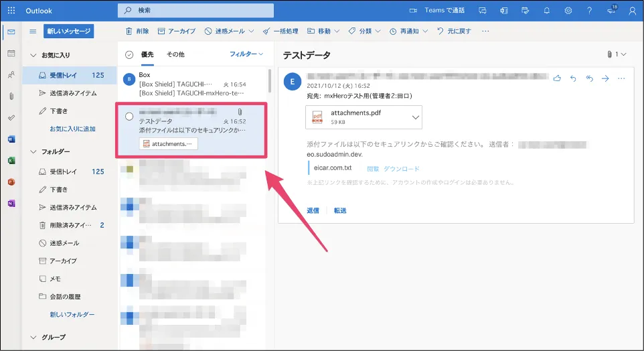Reply all using the double arrow icon
644x351 pixels.
tap(589, 78)
